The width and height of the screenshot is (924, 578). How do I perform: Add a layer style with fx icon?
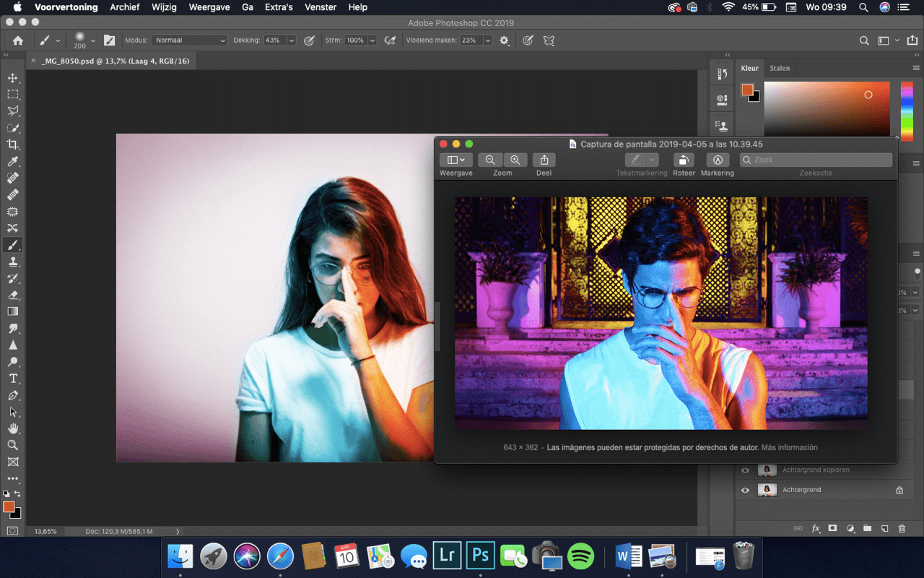coord(816,529)
